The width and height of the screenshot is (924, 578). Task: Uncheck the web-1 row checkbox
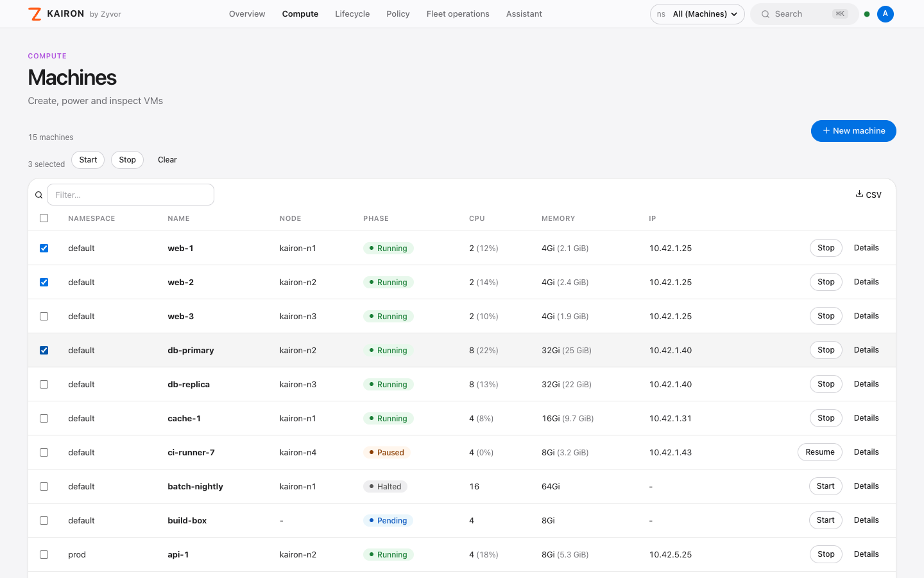pos(44,248)
